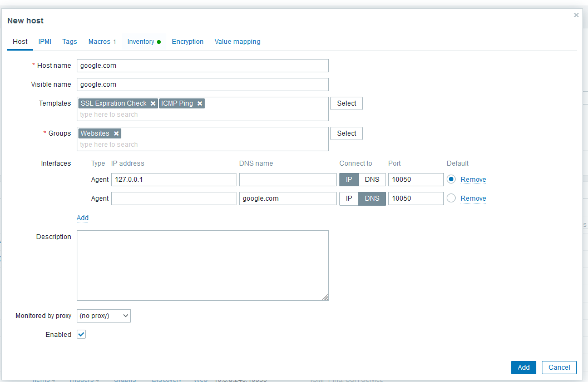Screen dimensions: 588x382
Task: Open the Macros tab
Action: click(x=102, y=42)
